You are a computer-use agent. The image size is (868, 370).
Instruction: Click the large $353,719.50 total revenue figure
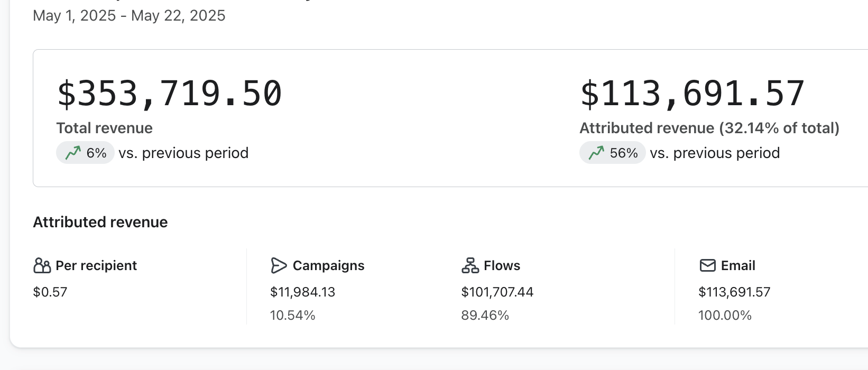point(169,94)
